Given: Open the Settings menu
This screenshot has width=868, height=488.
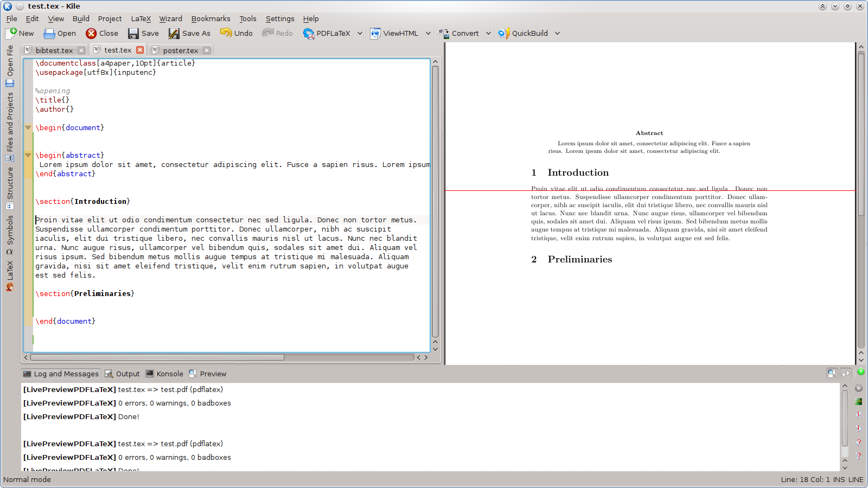Looking at the screenshot, I should [280, 18].
